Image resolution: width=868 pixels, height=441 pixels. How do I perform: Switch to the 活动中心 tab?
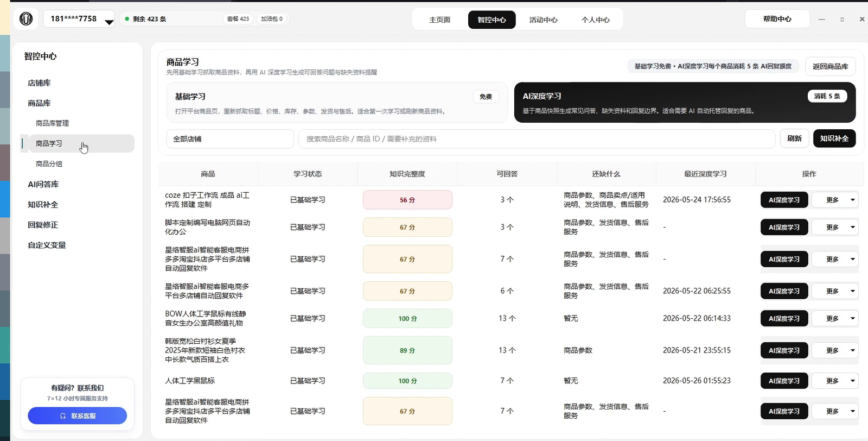[543, 20]
